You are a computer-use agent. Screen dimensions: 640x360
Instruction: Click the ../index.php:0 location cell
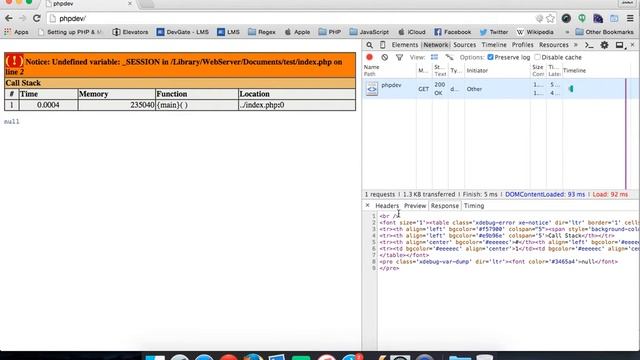297,105
